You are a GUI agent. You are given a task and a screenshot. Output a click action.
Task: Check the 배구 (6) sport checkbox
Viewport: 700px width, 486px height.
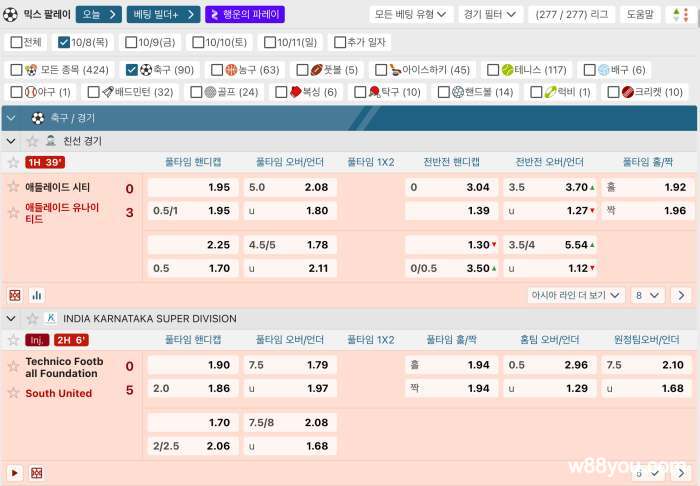click(589, 70)
